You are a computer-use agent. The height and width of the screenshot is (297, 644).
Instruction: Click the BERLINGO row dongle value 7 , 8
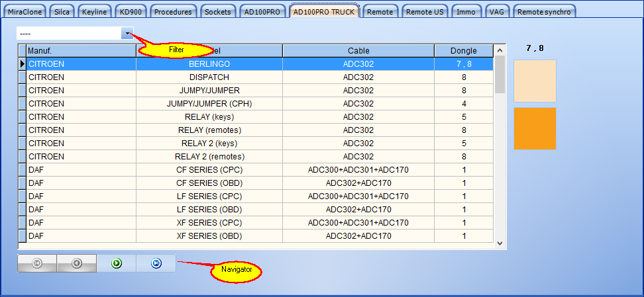point(464,64)
